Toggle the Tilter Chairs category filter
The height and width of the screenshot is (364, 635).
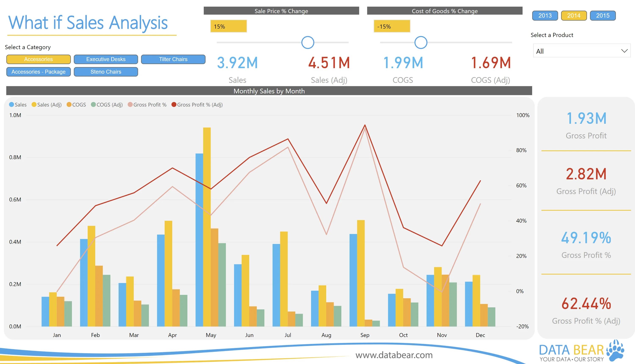click(173, 59)
